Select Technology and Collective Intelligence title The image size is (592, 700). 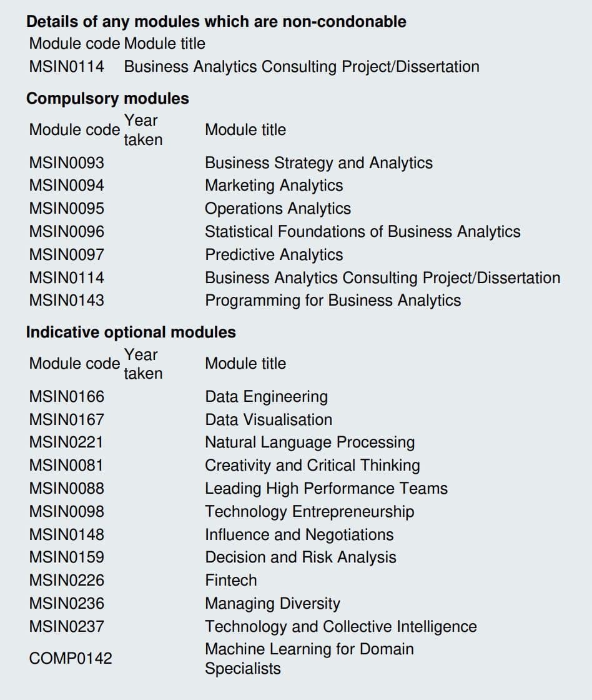(x=340, y=627)
